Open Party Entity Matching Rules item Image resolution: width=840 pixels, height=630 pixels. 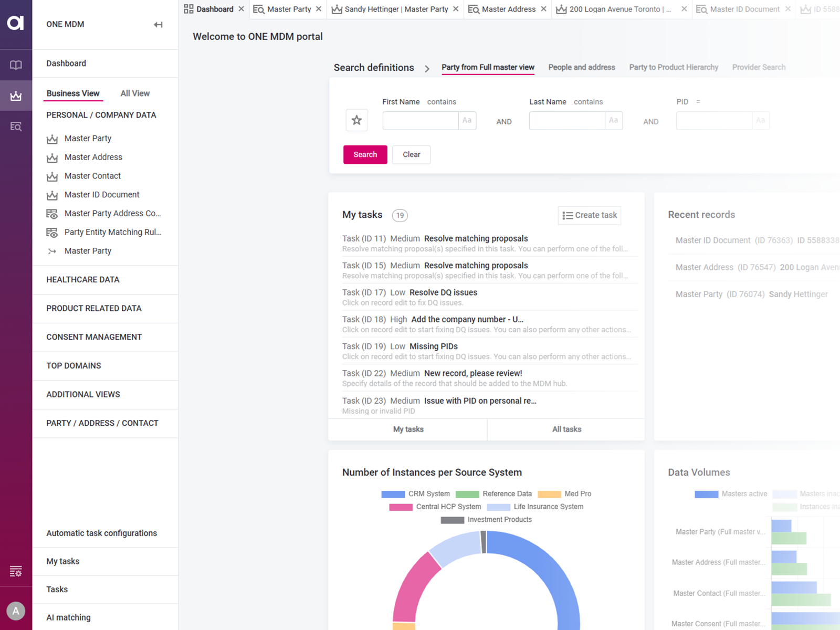[x=112, y=232]
